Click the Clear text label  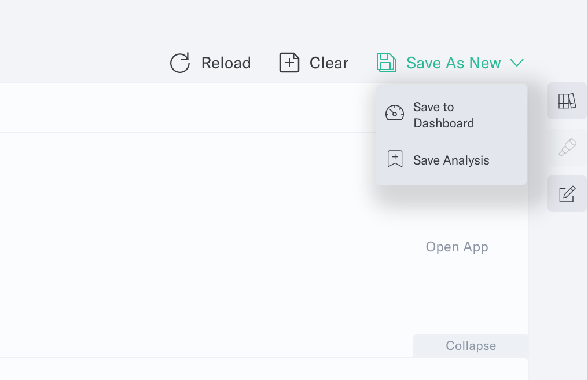(329, 63)
